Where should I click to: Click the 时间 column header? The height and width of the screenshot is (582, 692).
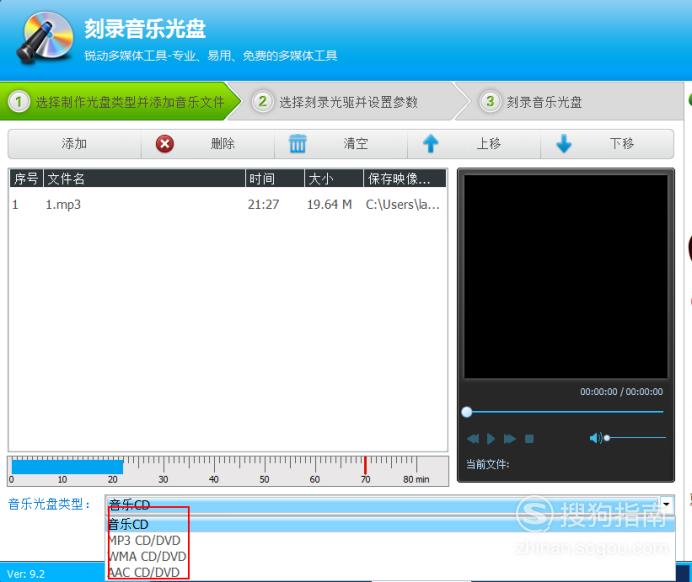click(x=275, y=179)
